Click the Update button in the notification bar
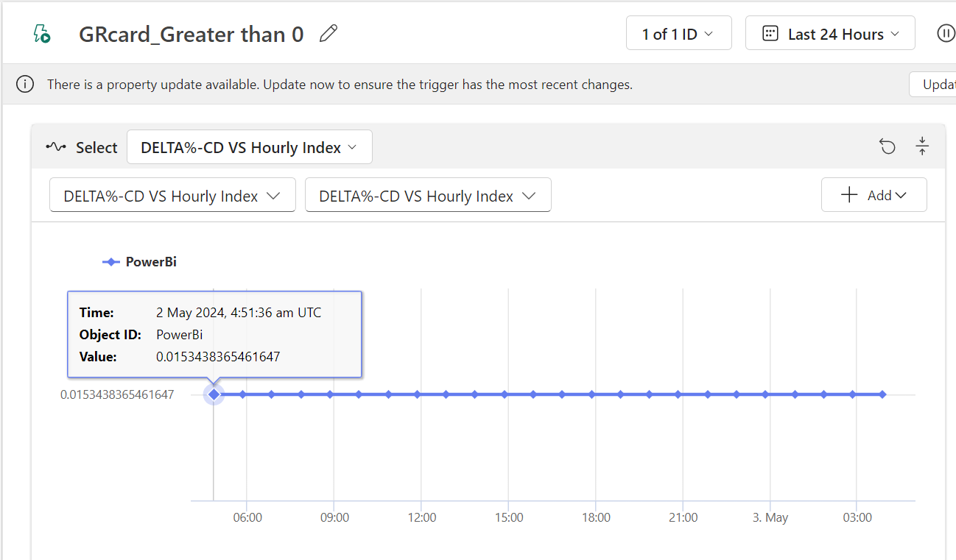 [933, 85]
